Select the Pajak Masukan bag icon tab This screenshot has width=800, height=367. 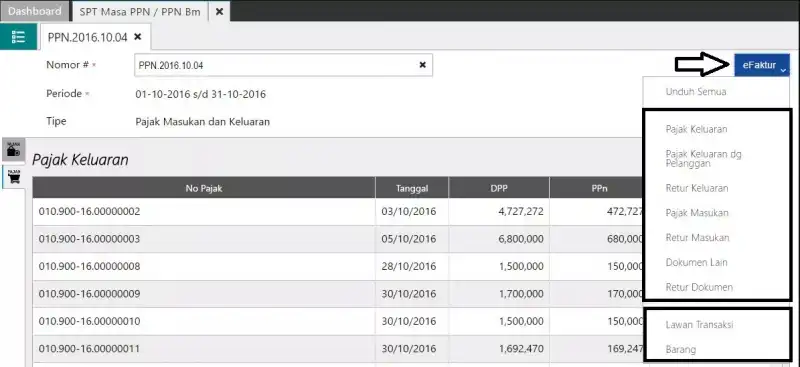13,150
